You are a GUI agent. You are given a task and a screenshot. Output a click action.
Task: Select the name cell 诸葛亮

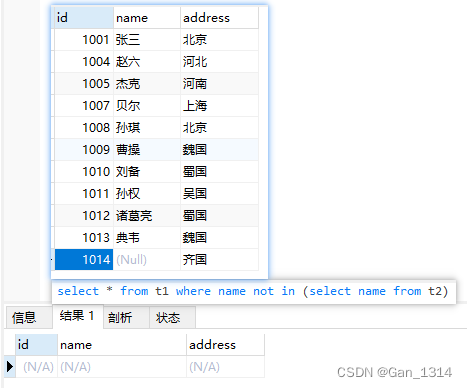(147, 216)
